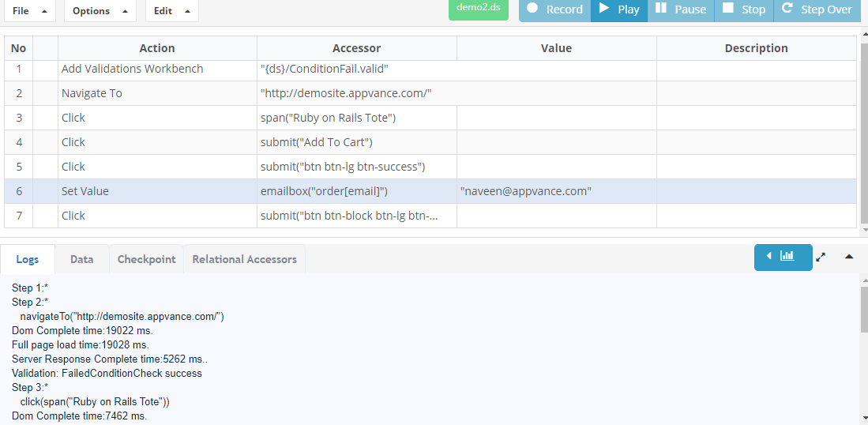This screenshot has height=425, width=868.
Task: Select the Navigate To action in step 2
Action: pyautogui.click(x=157, y=93)
